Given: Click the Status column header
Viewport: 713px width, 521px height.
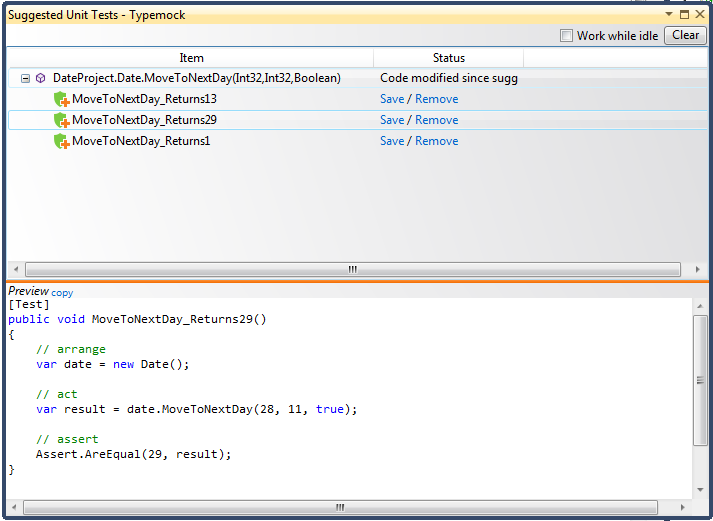Looking at the screenshot, I should 448,58.
